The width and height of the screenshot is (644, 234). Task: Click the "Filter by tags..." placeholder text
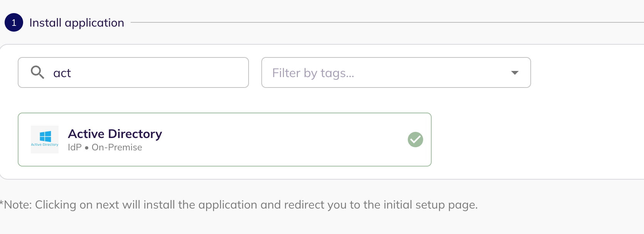click(x=313, y=73)
